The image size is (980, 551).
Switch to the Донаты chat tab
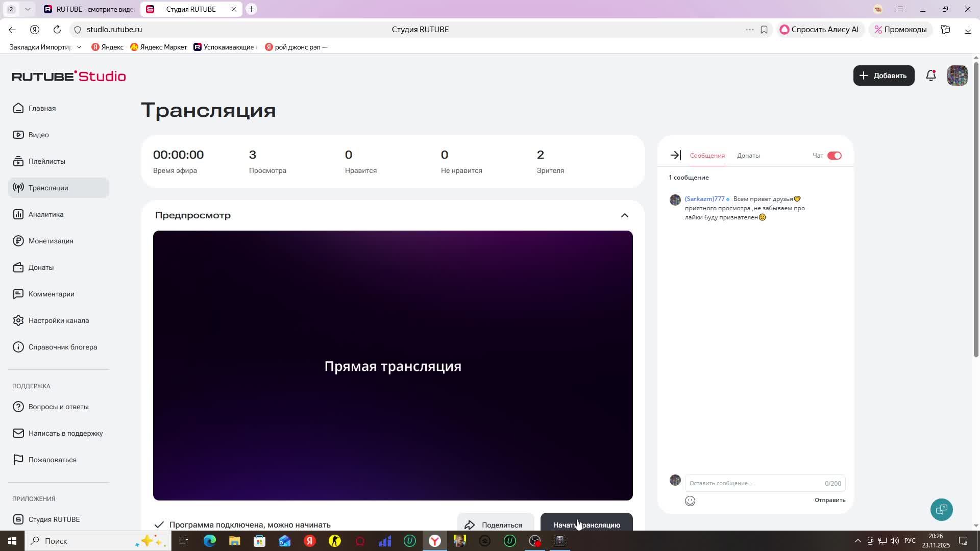coord(748,156)
